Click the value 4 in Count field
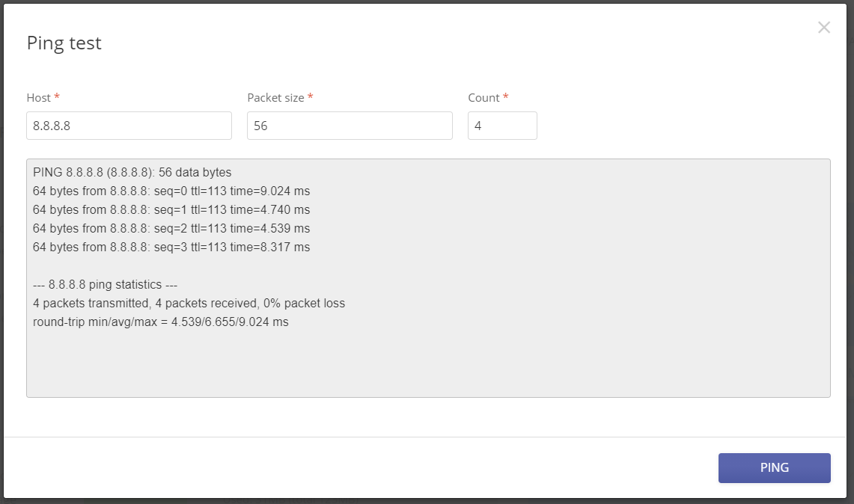The height and width of the screenshot is (504, 854). pos(479,125)
